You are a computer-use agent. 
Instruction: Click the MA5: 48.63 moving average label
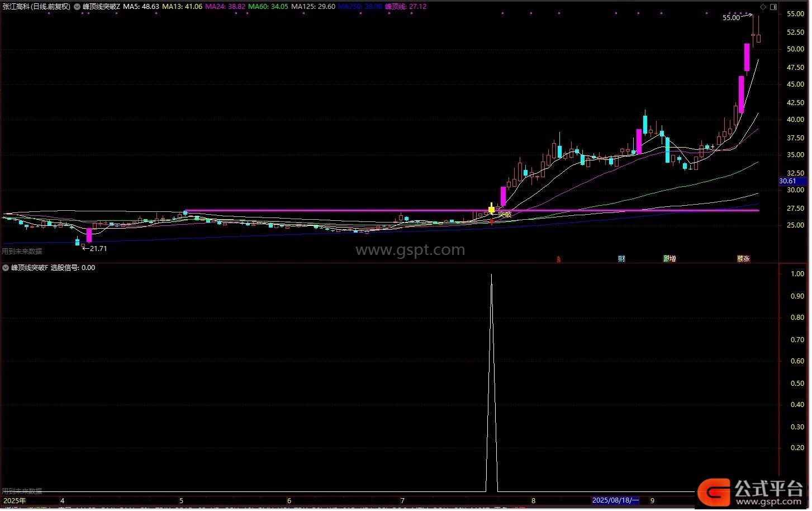coord(141,7)
